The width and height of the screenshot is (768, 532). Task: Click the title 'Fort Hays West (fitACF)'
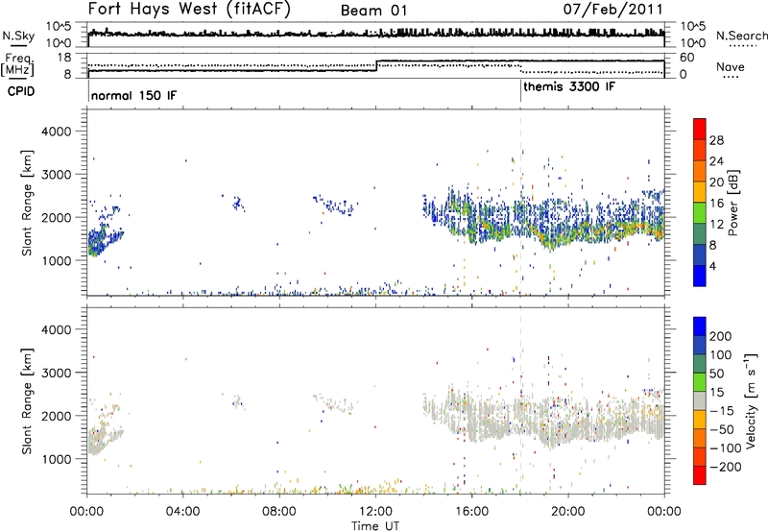tap(189, 10)
